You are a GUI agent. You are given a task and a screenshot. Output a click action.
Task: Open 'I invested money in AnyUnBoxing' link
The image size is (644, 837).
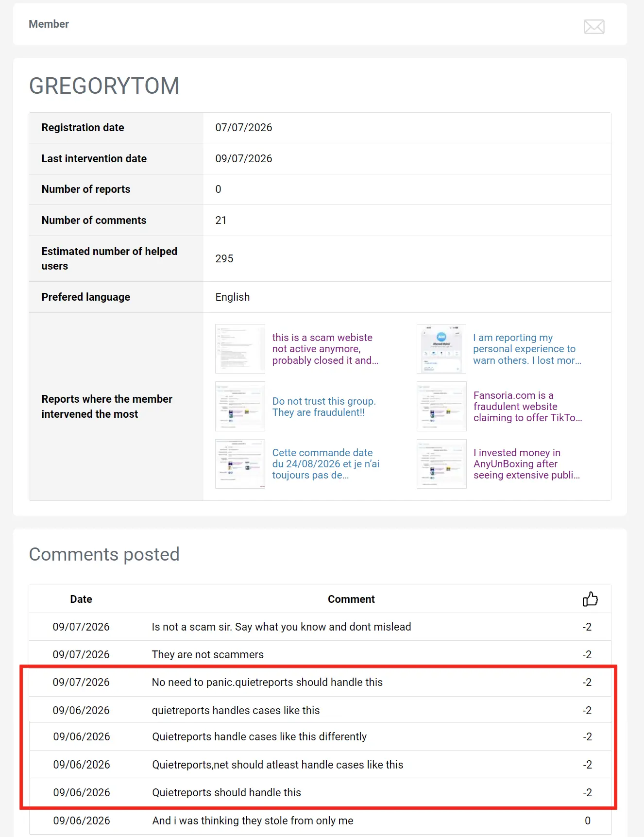tap(526, 464)
